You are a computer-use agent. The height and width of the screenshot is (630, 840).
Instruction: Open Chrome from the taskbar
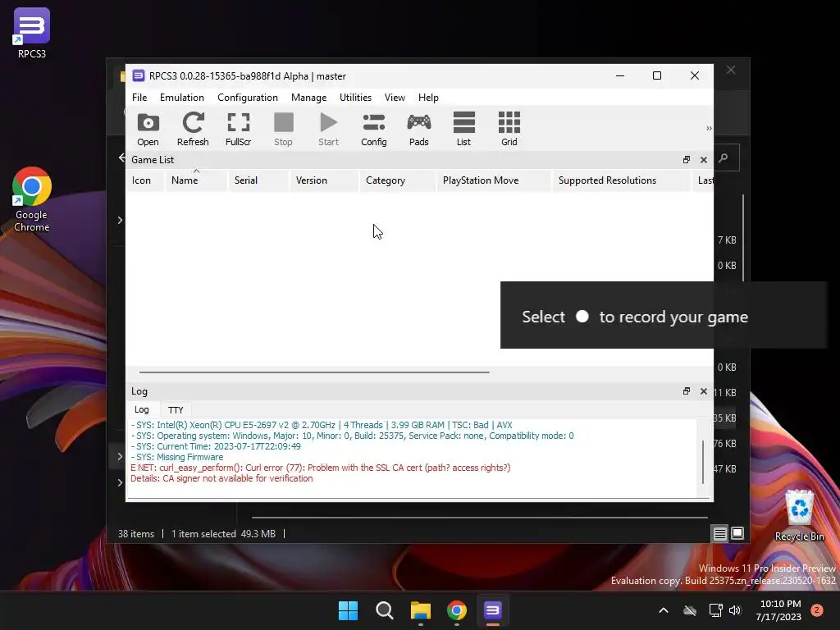point(457,610)
